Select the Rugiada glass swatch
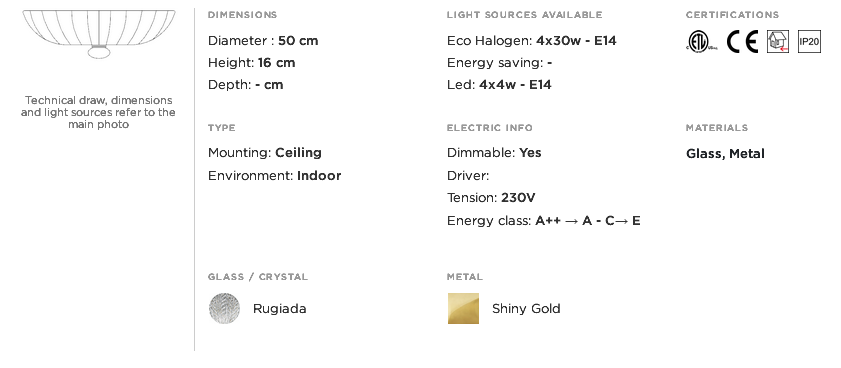The width and height of the screenshot is (841, 368). click(224, 308)
